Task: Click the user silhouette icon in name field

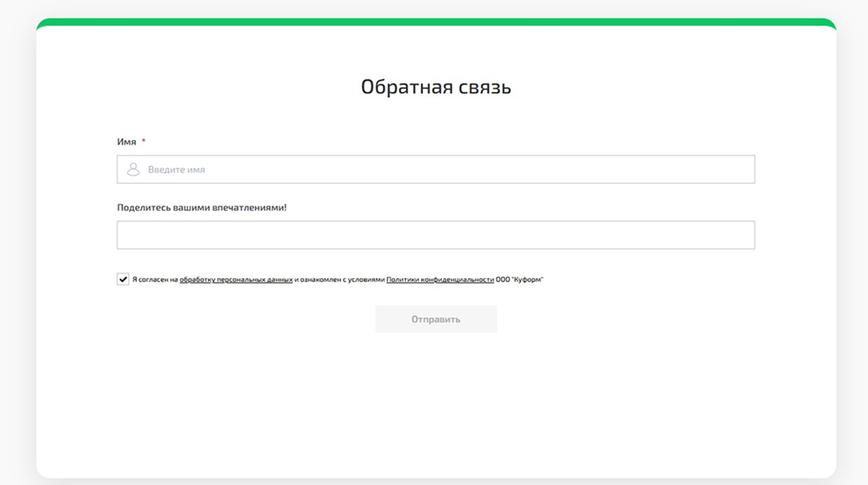Action: pyautogui.click(x=133, y=170)
